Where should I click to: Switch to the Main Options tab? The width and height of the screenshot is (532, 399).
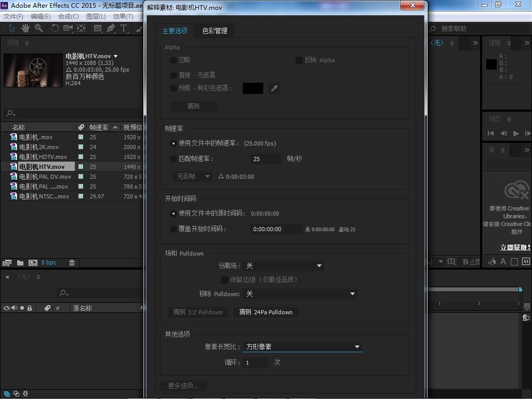coord(175,31)
